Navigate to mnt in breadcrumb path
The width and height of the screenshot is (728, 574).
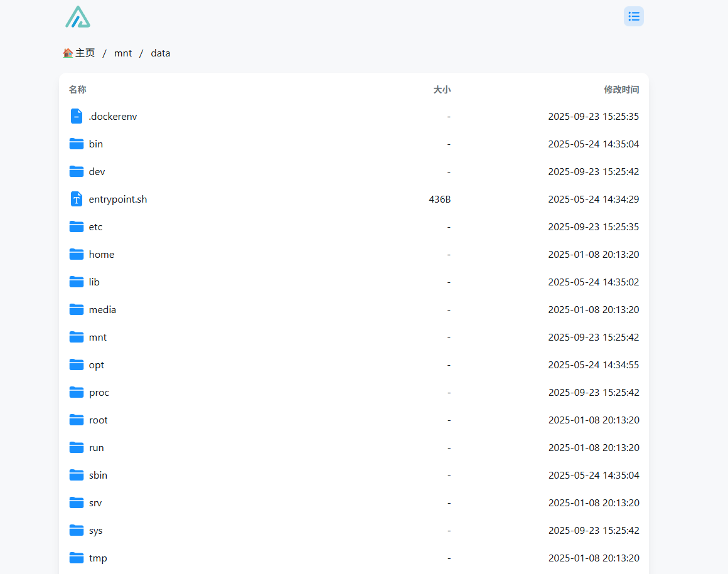tap(123, 53)
